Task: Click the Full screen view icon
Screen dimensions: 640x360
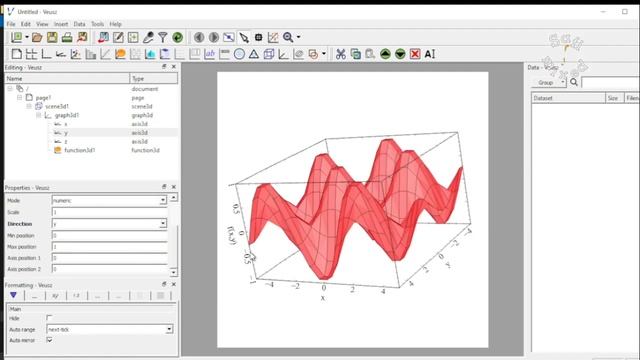Action: [229, 38]
